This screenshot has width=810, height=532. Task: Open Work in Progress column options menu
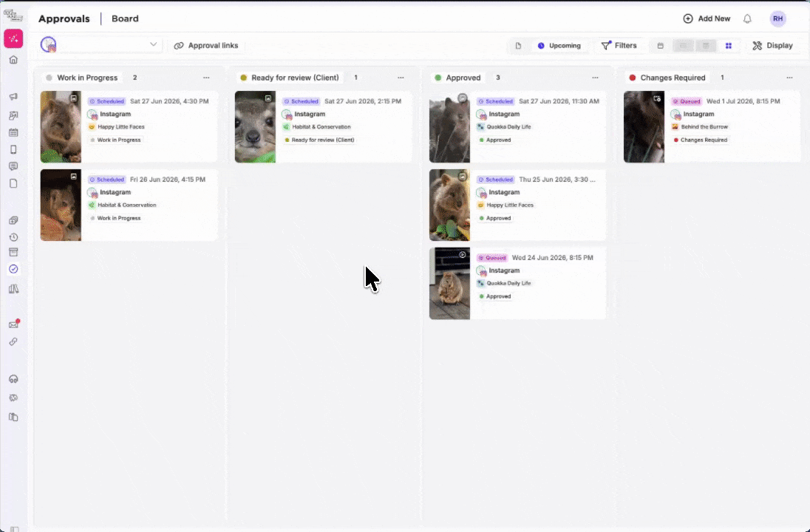[206, 78]
